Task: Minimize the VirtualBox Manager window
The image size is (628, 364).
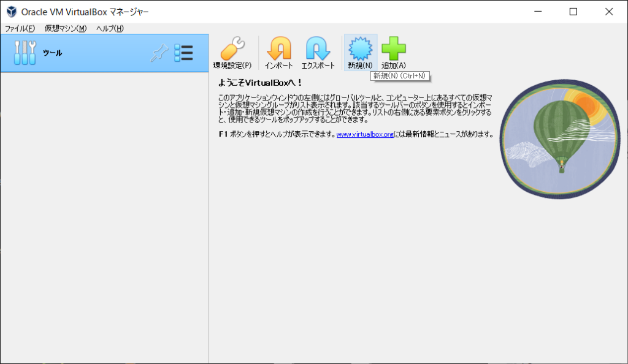Action: (x=538, y=12)
